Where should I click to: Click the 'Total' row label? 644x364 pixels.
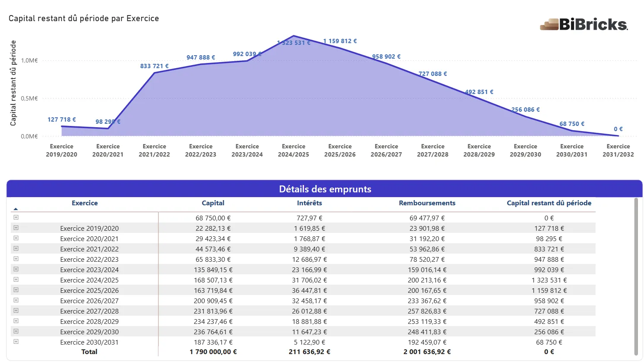pos(89,352)
